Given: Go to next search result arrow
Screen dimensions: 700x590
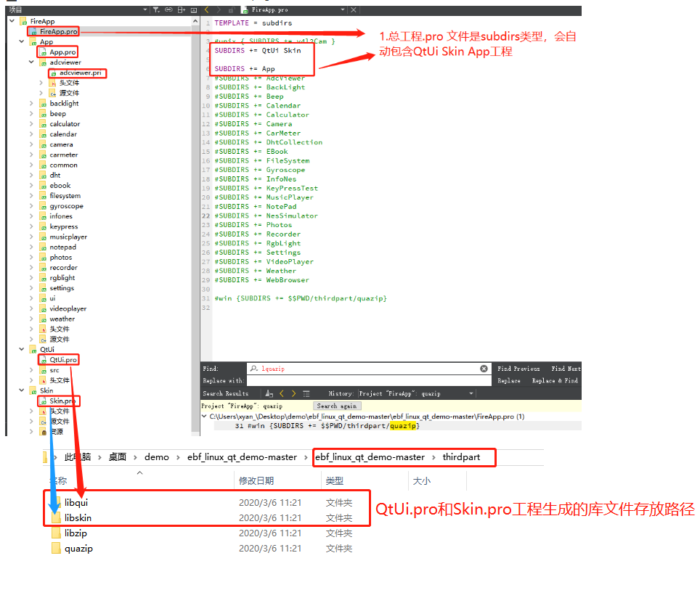Looking at the screenshot, I should click(x=293, y=393).
